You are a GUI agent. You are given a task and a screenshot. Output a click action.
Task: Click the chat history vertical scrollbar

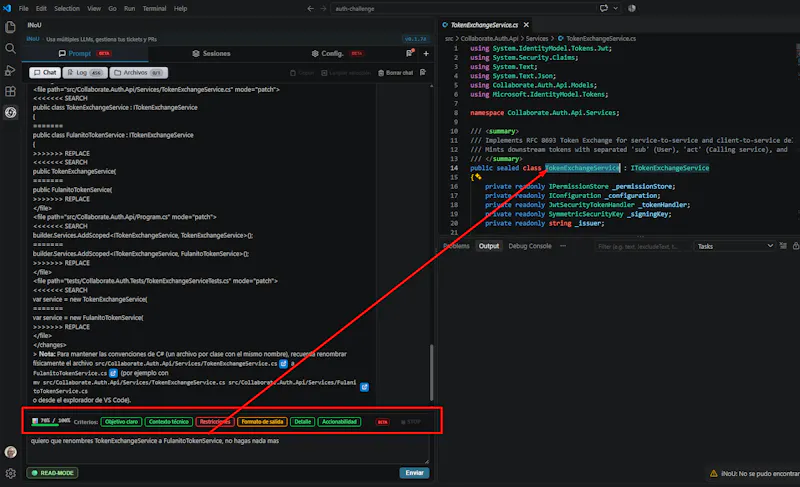pos(432,372)
